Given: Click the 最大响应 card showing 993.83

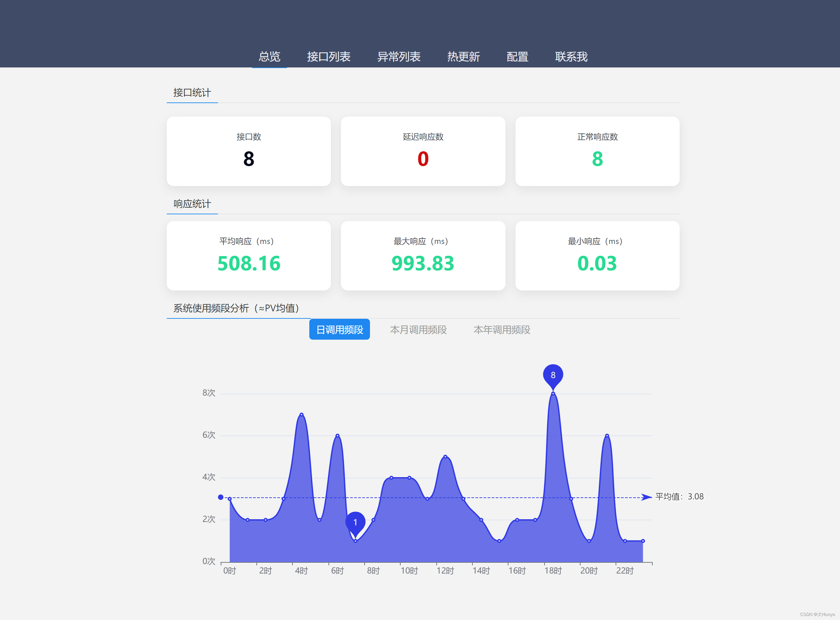Looking at the screenshot, I should pyautogui.click(x=423, y=255).
